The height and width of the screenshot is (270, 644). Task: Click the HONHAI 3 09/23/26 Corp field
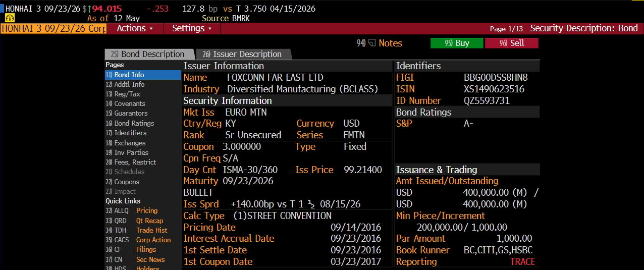pos(53,28)
